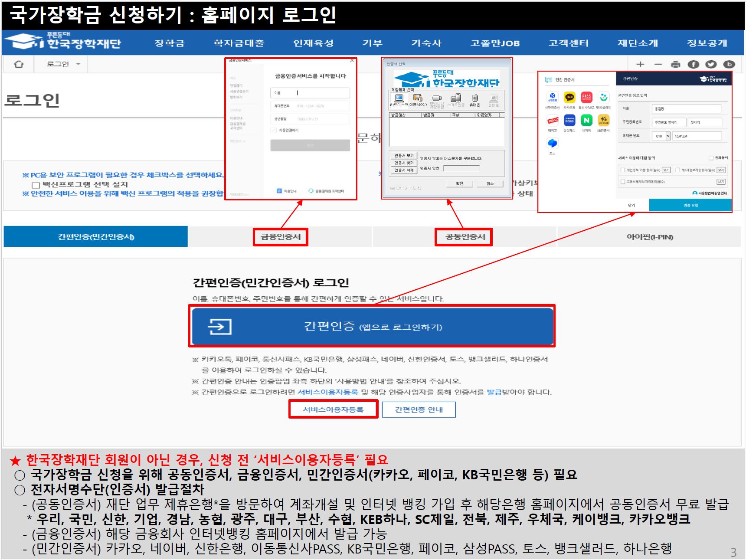Open the 로그인 breadcrumb dropdown
Screen dimensions: 746x560
click(63, 64)
